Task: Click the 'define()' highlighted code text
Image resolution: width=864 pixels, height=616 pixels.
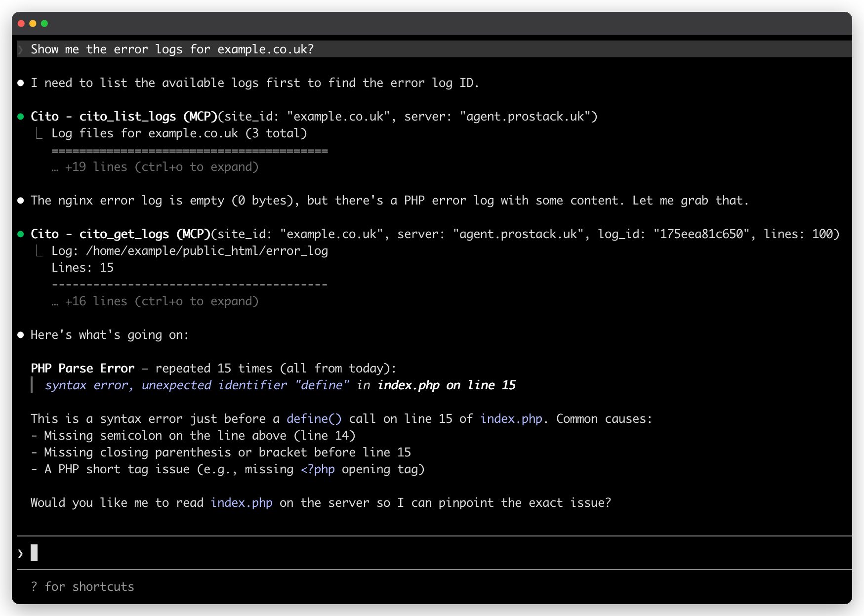Action: pyautogui.click(x=314, y=419)
